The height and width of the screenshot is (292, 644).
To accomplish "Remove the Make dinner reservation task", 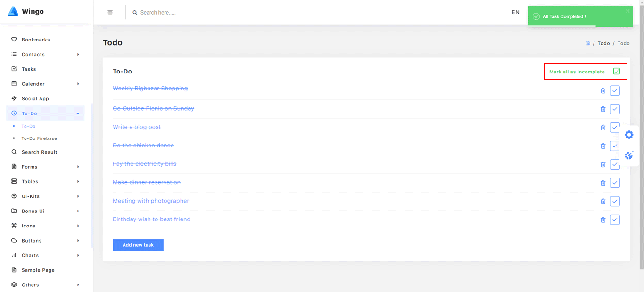I will (603, 183).
